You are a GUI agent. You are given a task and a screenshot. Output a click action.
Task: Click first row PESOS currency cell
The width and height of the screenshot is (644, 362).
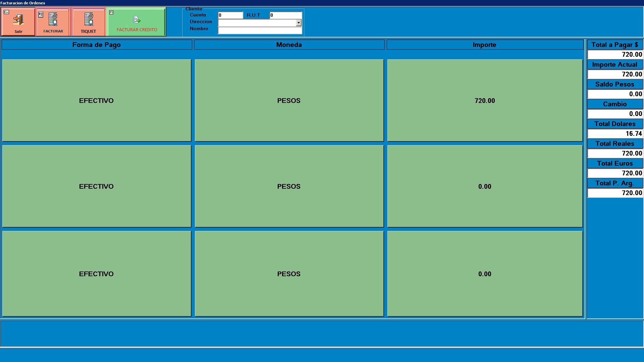[289, 101]
